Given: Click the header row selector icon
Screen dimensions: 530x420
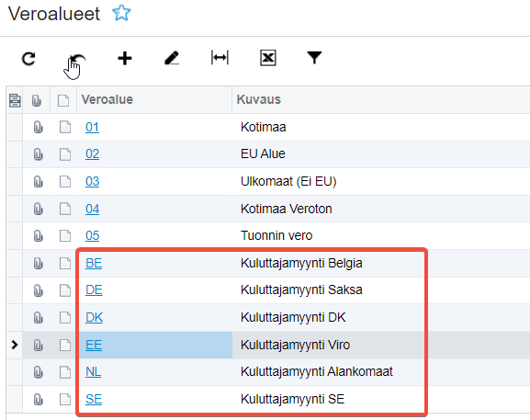Looking at the screenshot, I should point(15,100).
